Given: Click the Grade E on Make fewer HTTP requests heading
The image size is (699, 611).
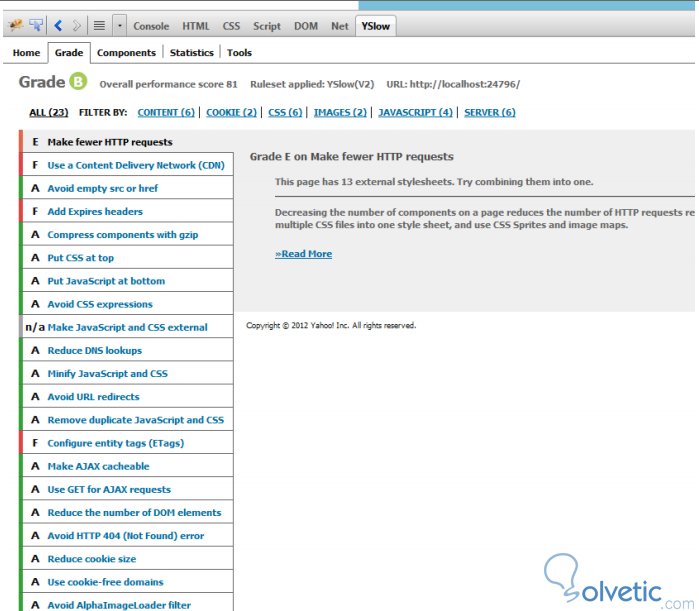Looking at the screenshot, I should coord(352,156).
